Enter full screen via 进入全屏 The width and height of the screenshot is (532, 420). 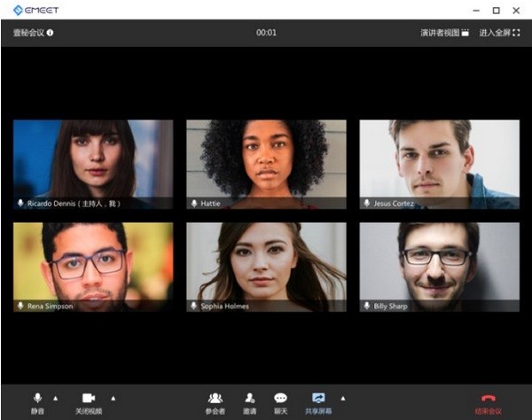coord(499,33)
